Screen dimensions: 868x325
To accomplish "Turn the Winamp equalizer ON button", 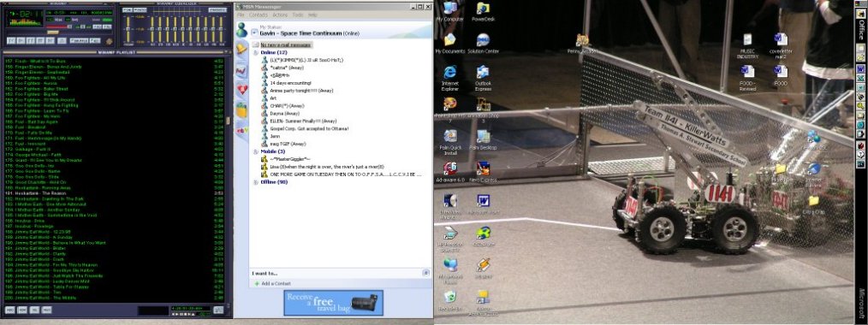I will point(128,10).
